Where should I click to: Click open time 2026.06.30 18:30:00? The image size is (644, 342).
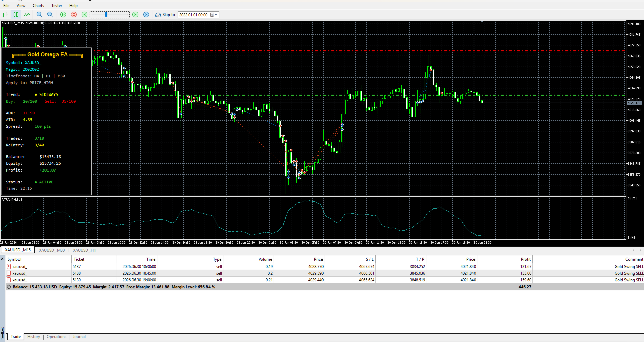(139, 267)
